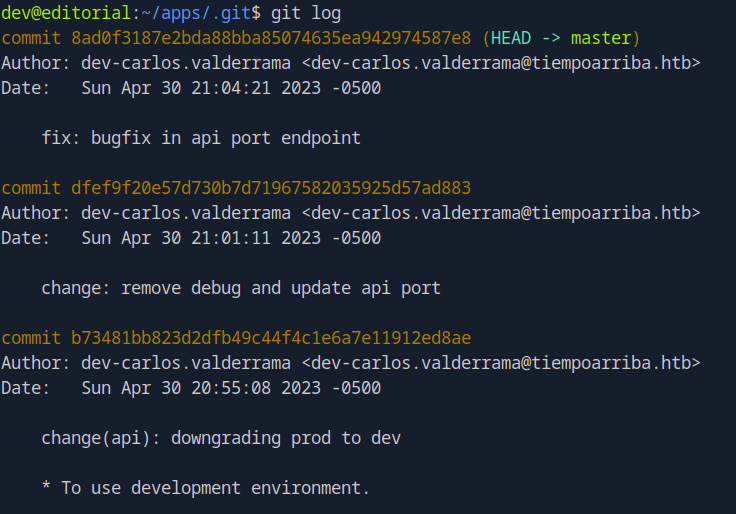Click the "fix: bugfix in api port endpoint" message
Viewport: 736px width, 514px height.
tap(201, 138)
